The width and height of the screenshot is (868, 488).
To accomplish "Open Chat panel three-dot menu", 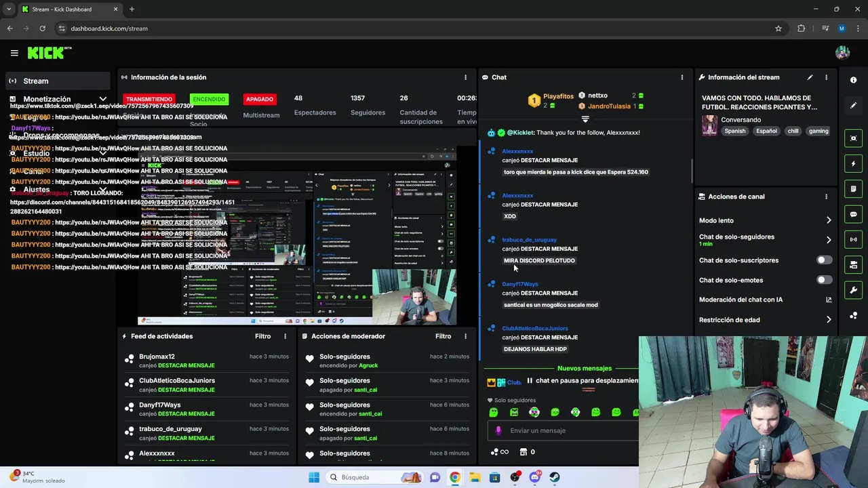I will [x=682, y=77].
